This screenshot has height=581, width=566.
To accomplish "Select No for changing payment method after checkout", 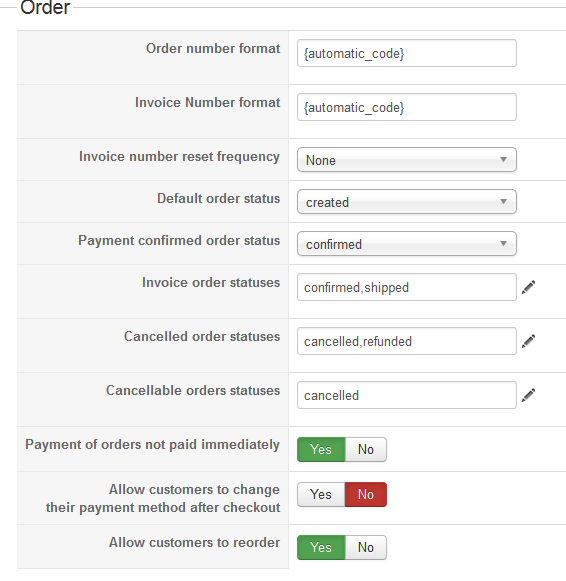I will [x=366, y=494].
